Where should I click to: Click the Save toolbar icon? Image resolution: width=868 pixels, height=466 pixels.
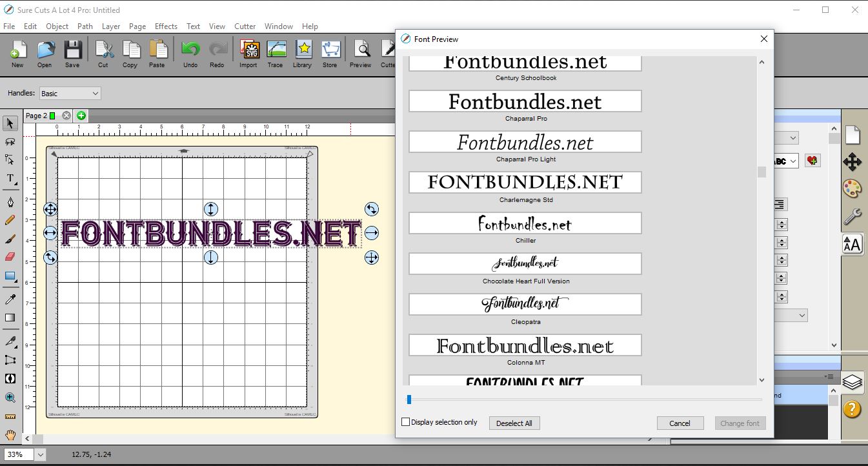pos(72,54)
